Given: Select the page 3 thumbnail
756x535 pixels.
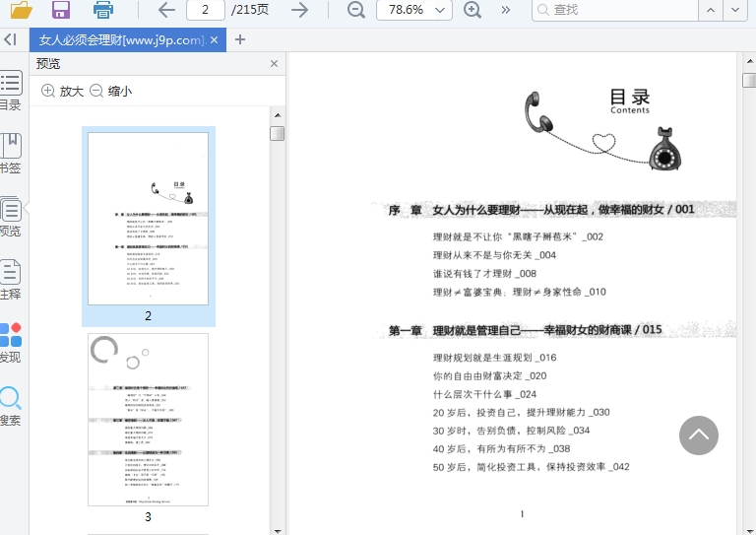Looking at the screenshot, I should click(148, 420).
